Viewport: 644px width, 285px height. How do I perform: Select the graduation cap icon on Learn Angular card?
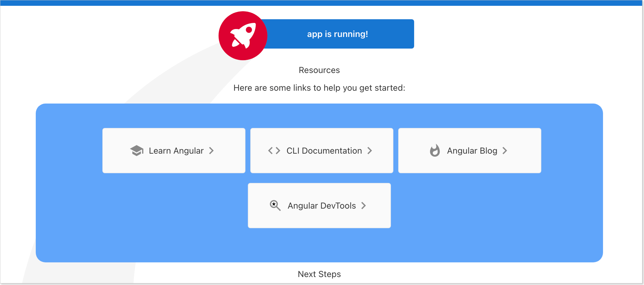point(137,150)
